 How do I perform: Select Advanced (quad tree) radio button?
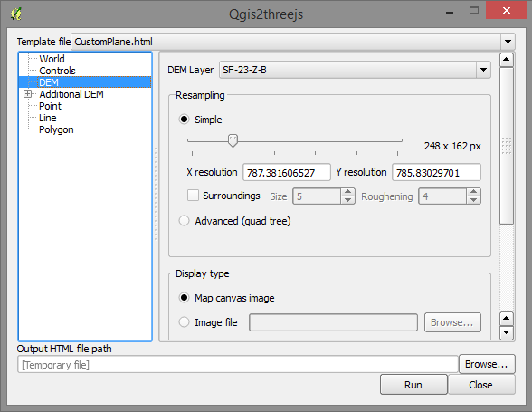click(x=185, y=221)
